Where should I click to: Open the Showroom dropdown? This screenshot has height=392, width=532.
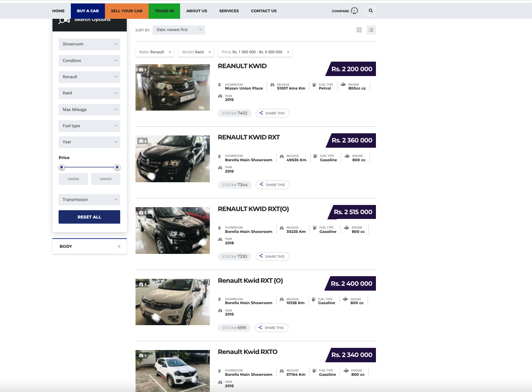(x=89, y=44)
